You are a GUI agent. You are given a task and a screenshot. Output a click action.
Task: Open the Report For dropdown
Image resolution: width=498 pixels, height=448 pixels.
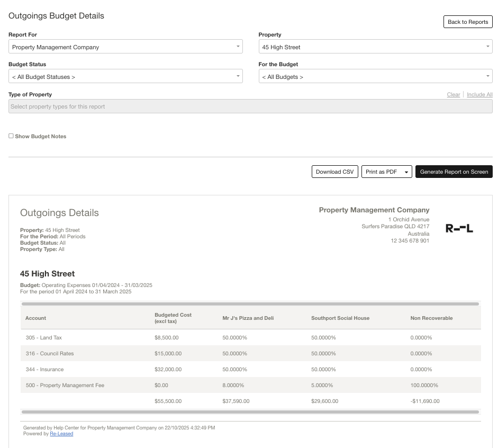pyautogui.click(x=125, y=47)
